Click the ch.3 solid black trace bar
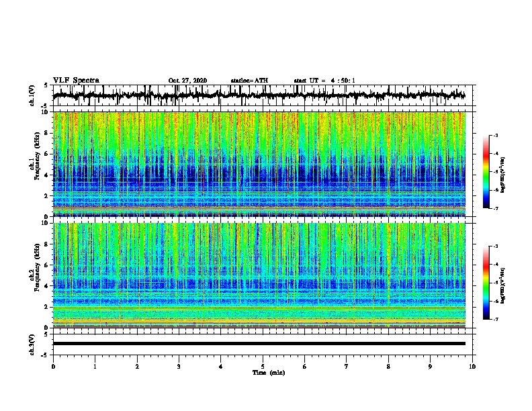The image size is (532, 411). [259, 344]
